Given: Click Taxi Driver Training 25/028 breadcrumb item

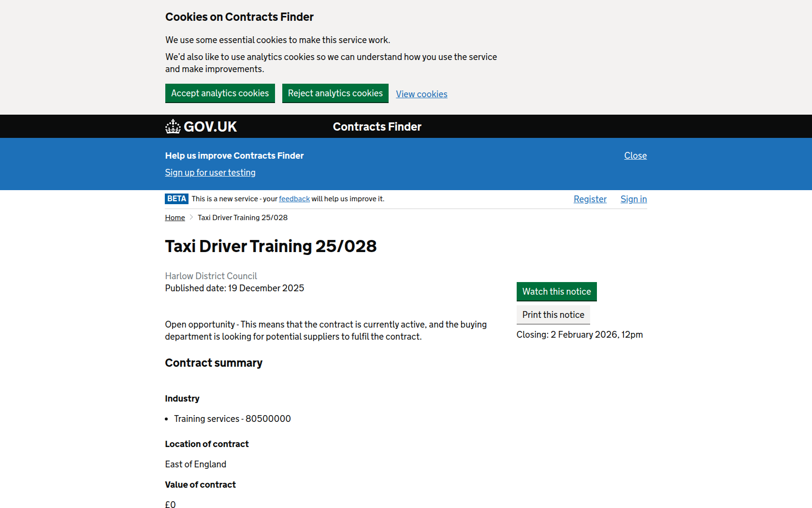Looking at the screenshot, I should coord(243,218).
